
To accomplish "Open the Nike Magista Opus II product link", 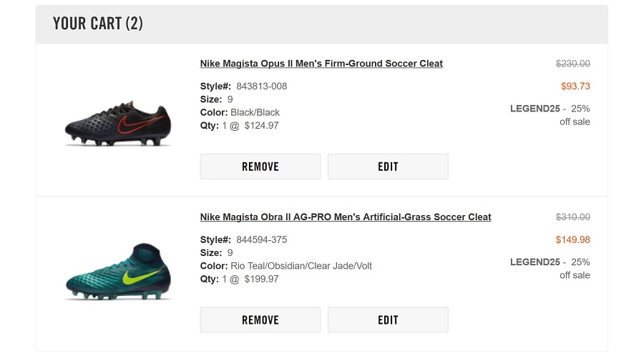I will [321, 64].
